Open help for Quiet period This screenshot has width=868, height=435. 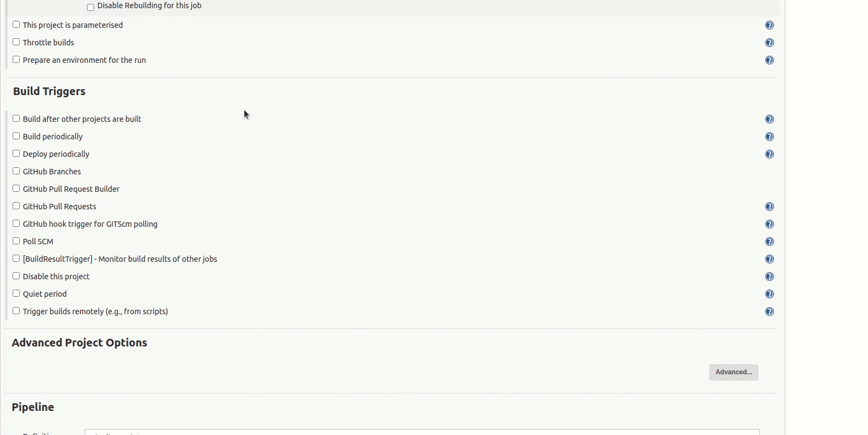(770, 294)
